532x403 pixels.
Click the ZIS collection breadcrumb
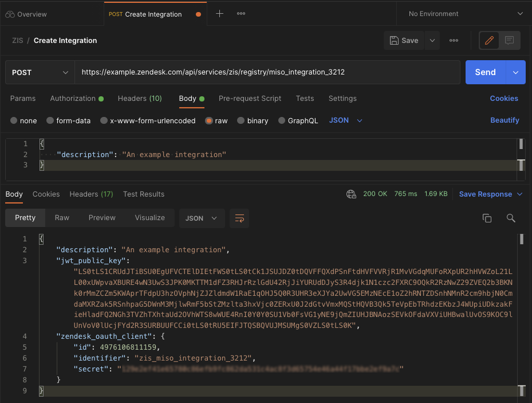click(x=18, y=40)
